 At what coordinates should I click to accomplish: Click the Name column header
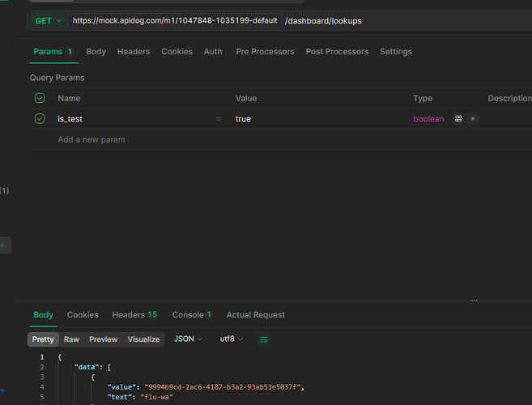pyautogui.click(x=69, y=98)
